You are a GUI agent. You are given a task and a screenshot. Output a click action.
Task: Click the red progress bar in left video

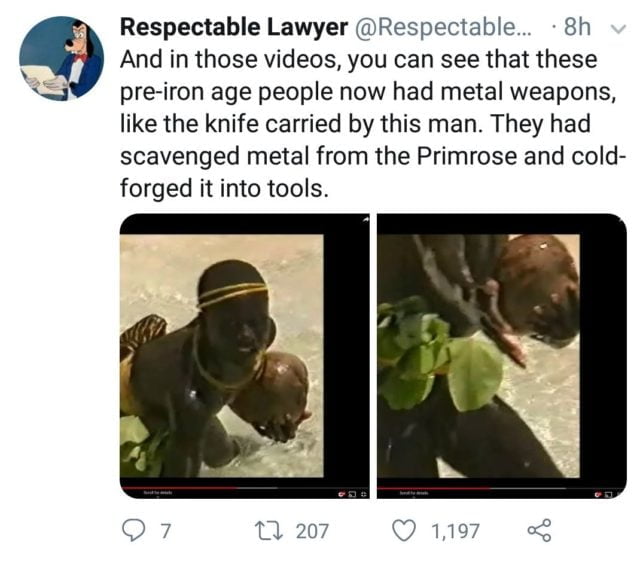200,487
